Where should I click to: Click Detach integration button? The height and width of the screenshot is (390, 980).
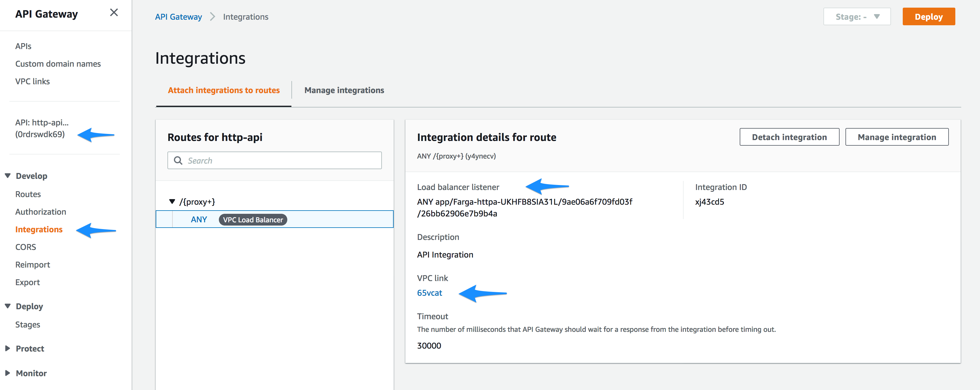pos(789,137)
